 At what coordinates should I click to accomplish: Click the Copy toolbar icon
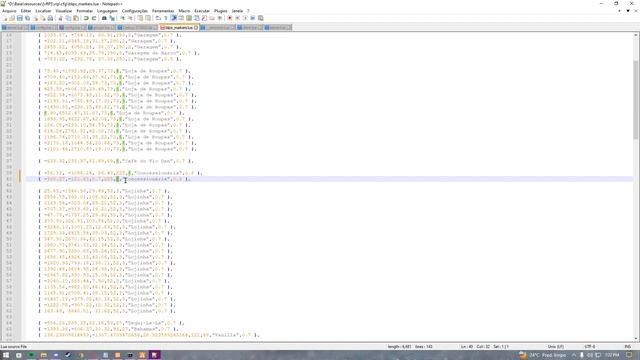coord(68,18)
